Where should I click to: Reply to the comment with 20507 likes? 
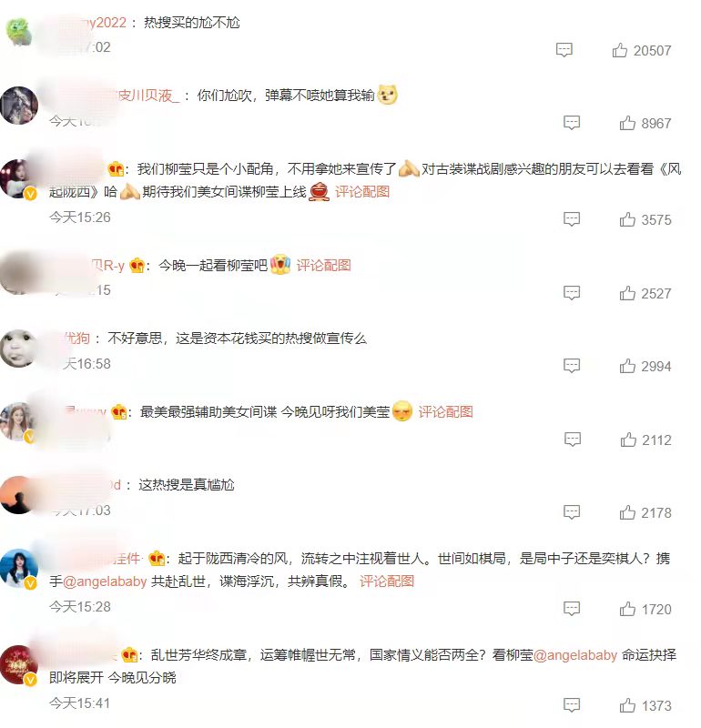[x=564, y=50]
